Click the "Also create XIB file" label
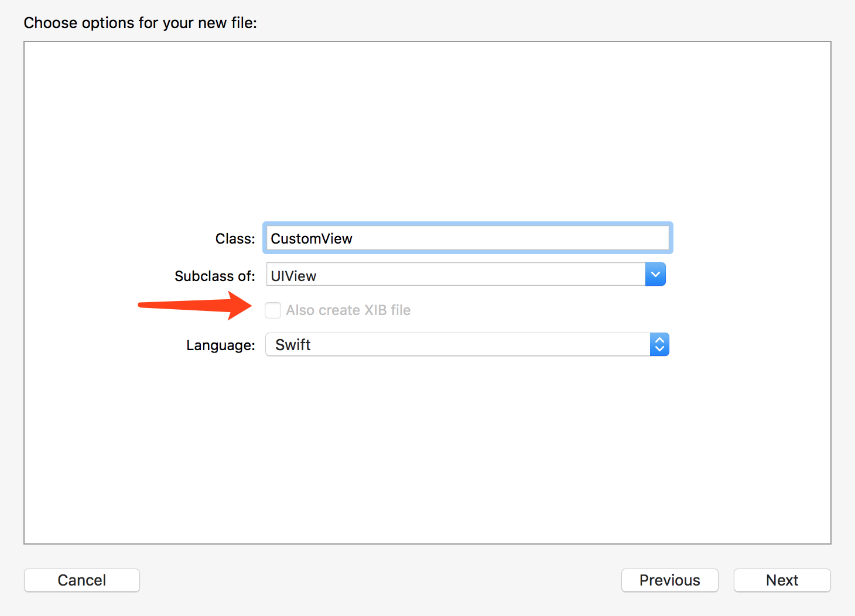This screenshot has height=616, width=855. [348, 310]
